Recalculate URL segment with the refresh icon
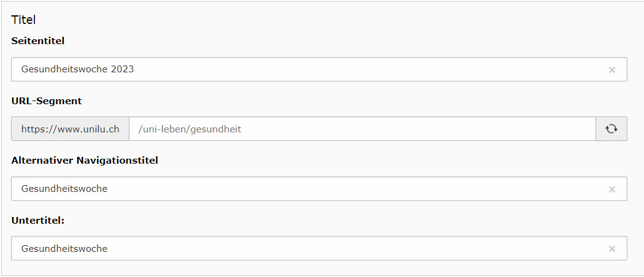Image resolution: width=644 pixels, height=277 pixels. (x=611, y=129)
